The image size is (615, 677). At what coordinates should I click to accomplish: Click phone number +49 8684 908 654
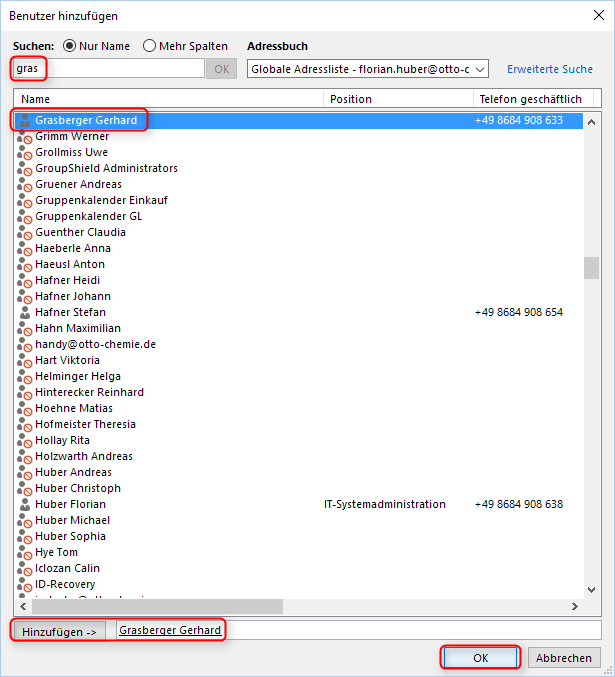pos(519,312)
